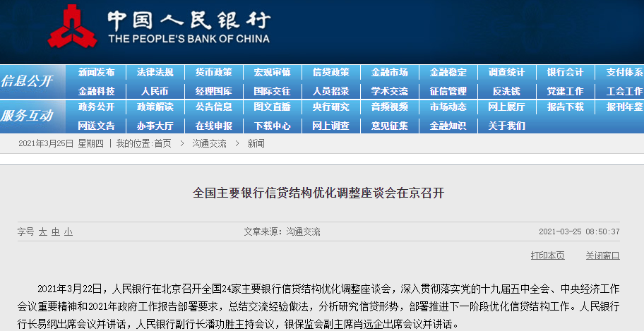
Task: Open 政务公开 under 服务互动
Action: [96, 107]
